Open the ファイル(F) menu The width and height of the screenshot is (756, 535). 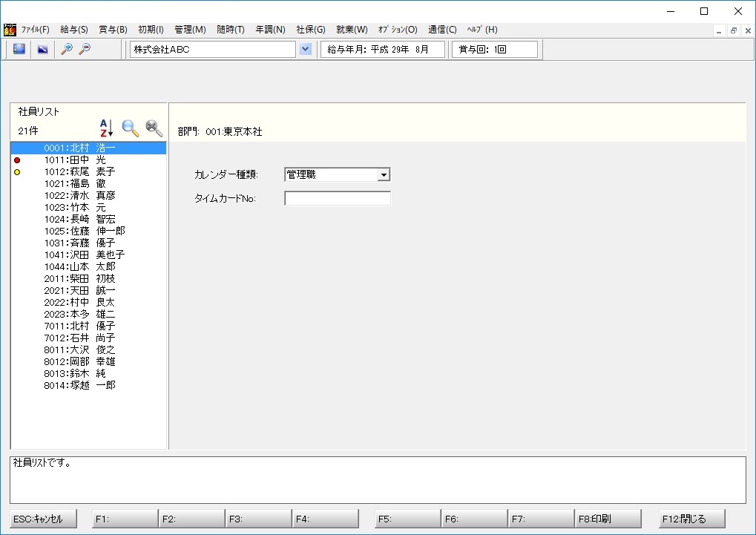tap(35, 30)
